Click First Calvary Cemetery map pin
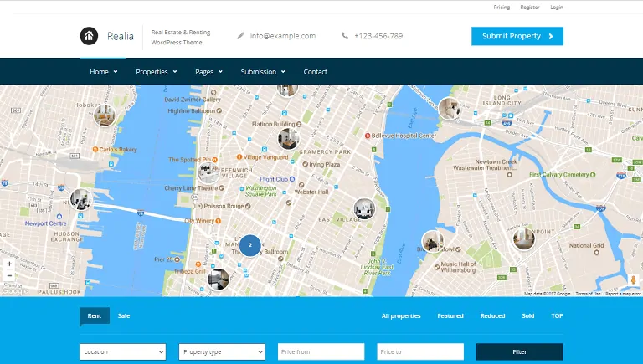 tap(592, 175)
